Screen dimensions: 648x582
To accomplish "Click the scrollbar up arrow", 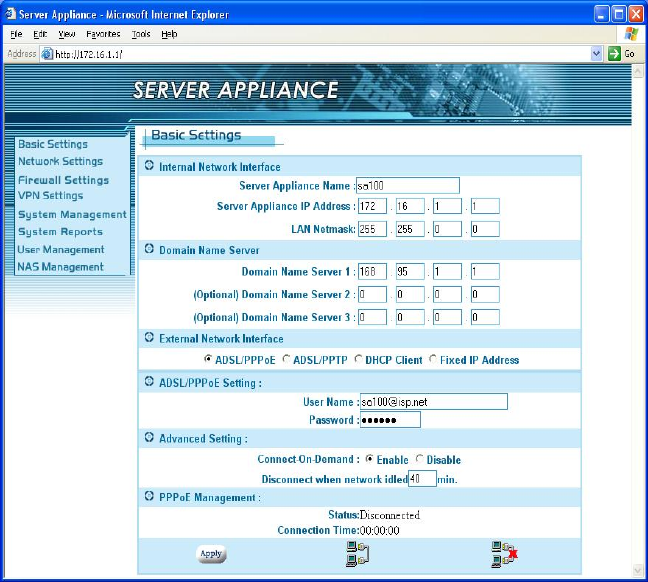I will tap(638, 71).
